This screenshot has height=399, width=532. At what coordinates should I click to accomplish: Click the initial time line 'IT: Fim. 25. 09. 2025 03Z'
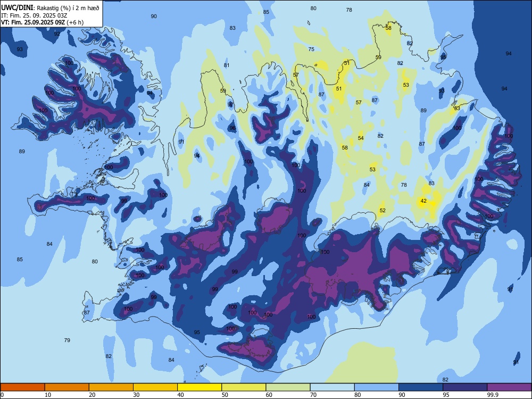click(34, 15)
